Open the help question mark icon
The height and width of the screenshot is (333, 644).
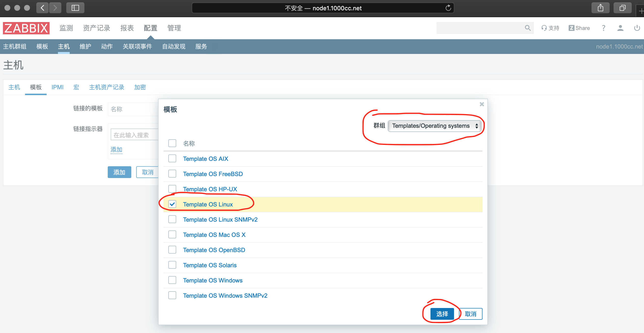[x=604, y=28]
